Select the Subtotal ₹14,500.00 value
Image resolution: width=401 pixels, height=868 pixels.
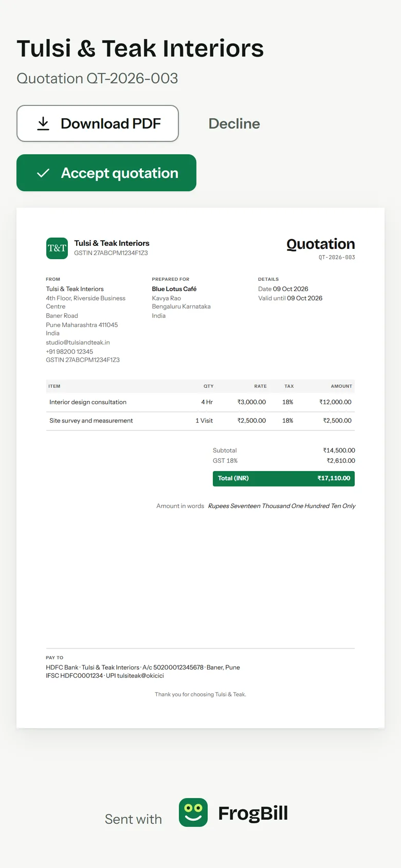pos(339,450)
